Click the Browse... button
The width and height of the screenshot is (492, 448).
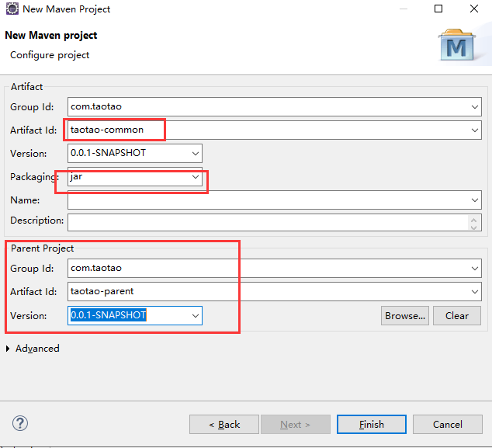coord(405,315)
